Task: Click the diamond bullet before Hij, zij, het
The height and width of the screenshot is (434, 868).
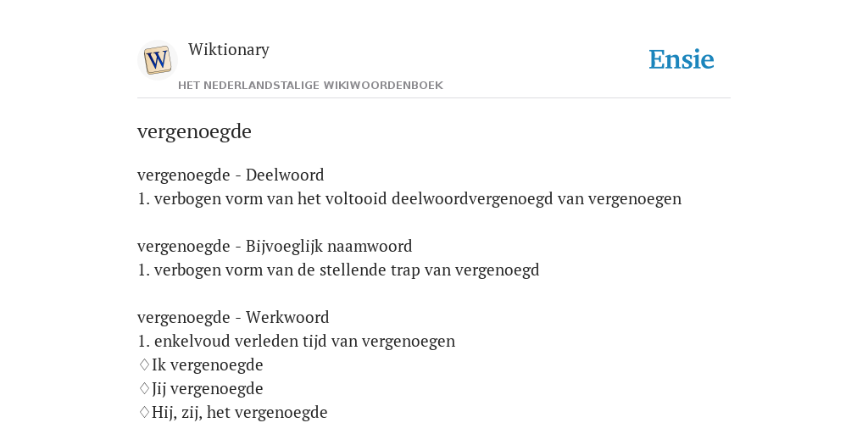Action: (144, 413)
